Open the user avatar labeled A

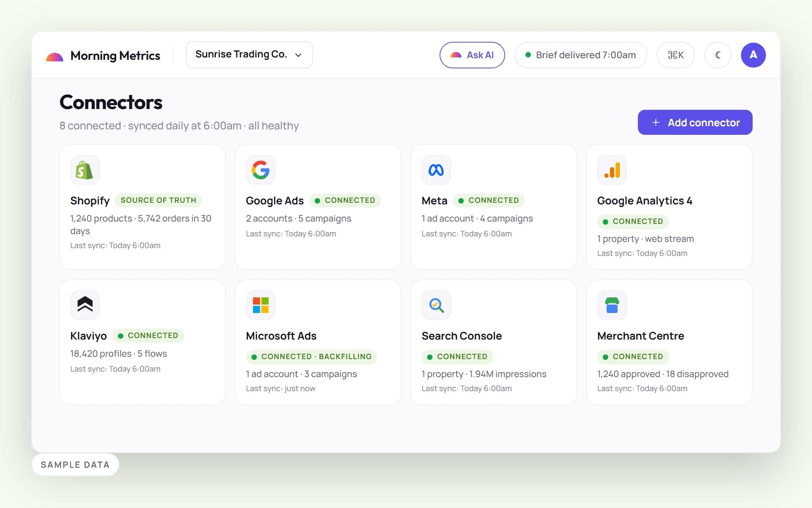point(753,55)
